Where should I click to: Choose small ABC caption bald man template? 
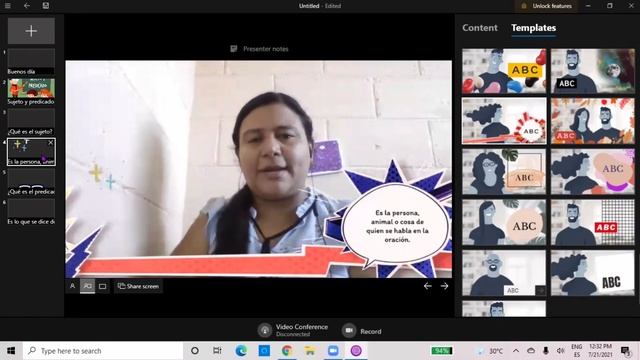click(x=504, y=273)
